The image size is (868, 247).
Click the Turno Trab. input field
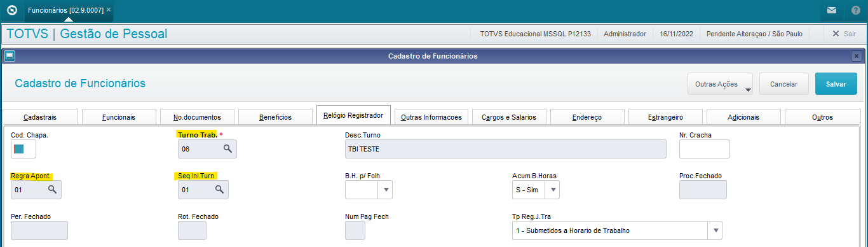point(207,149)
